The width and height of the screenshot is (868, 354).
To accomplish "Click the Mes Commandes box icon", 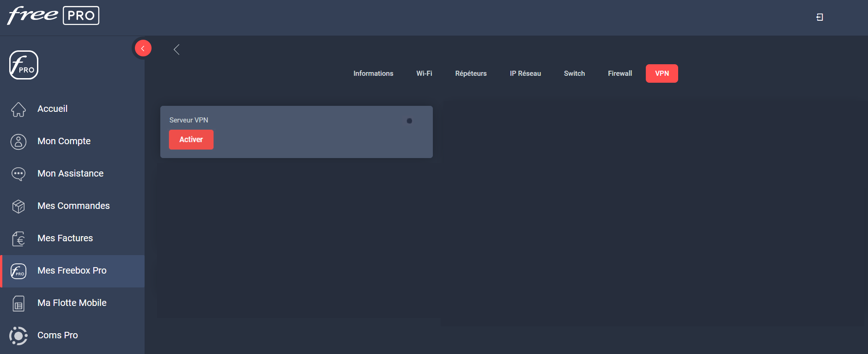I will point(18,206).
